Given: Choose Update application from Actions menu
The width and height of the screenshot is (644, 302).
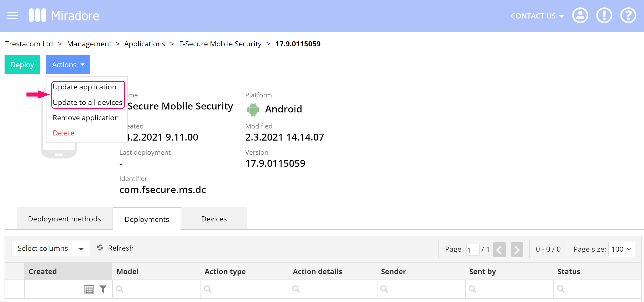Looking at the screenshot, I should click(84, 87).
